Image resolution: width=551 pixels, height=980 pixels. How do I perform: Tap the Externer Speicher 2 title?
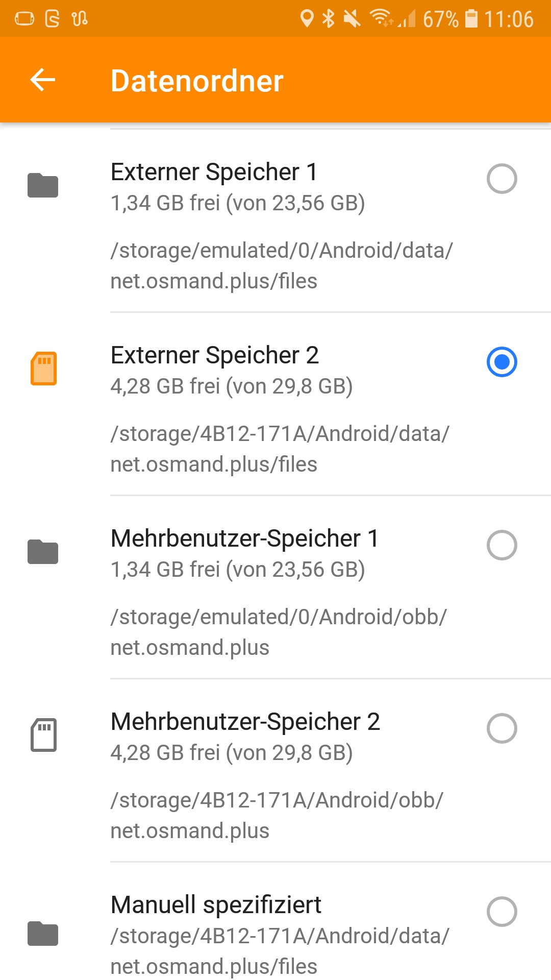(215, 355)
